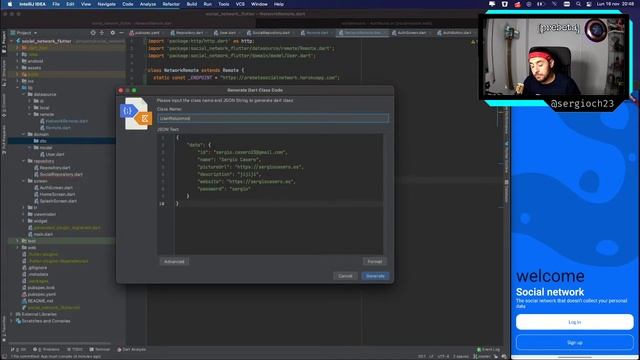Viewport: 640px width, 360px height.
Task: Open the Edit menu
Action: pos(70,4)
